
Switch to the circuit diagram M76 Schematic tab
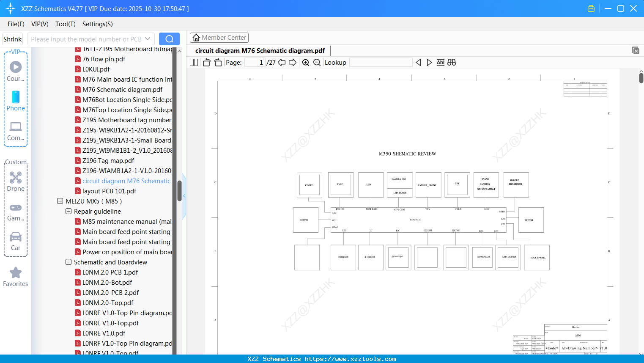(259, 50)
